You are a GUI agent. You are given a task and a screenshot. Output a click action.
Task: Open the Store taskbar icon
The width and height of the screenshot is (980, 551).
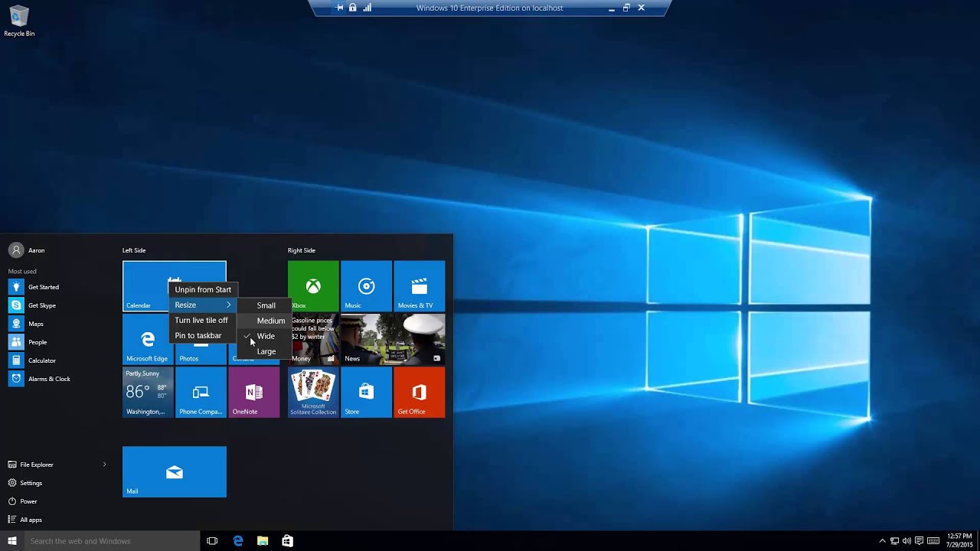click(287, 541)
